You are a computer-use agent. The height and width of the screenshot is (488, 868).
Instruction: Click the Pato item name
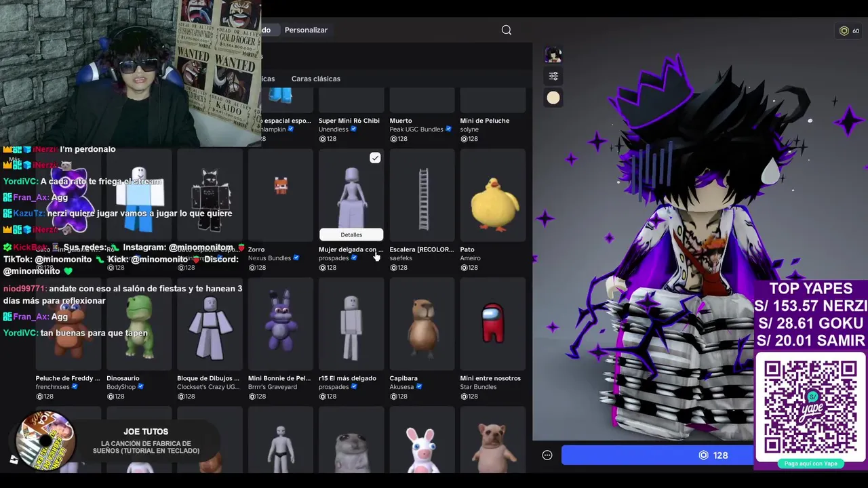[467, 249]
